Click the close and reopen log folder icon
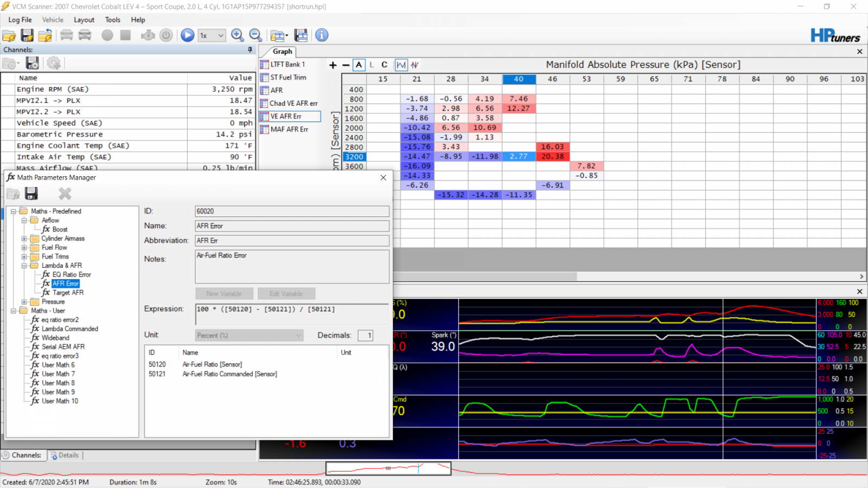The image size is (868, 488). click(x=45, y=36)
